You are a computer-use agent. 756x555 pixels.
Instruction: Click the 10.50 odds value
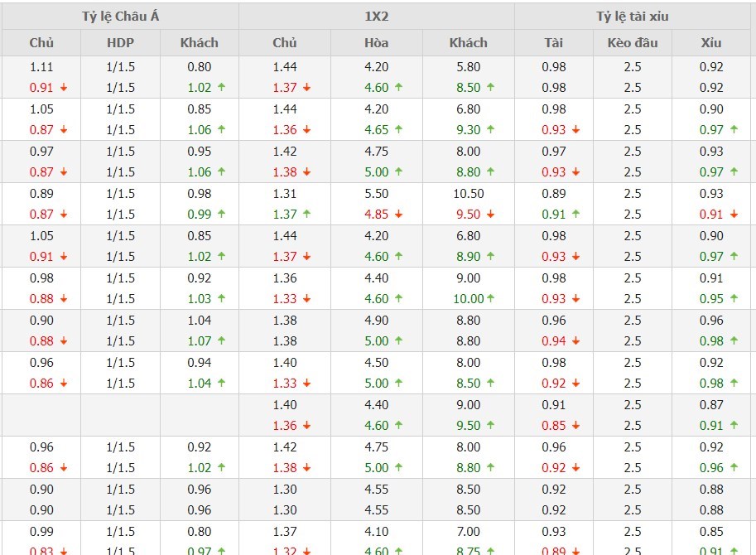(468, 194)
